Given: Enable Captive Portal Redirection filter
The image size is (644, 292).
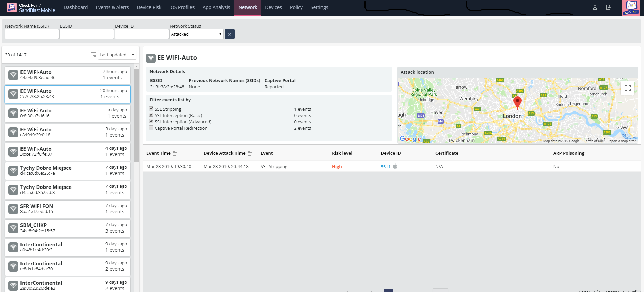Looking at the screenshot, I should pos(151,128).
